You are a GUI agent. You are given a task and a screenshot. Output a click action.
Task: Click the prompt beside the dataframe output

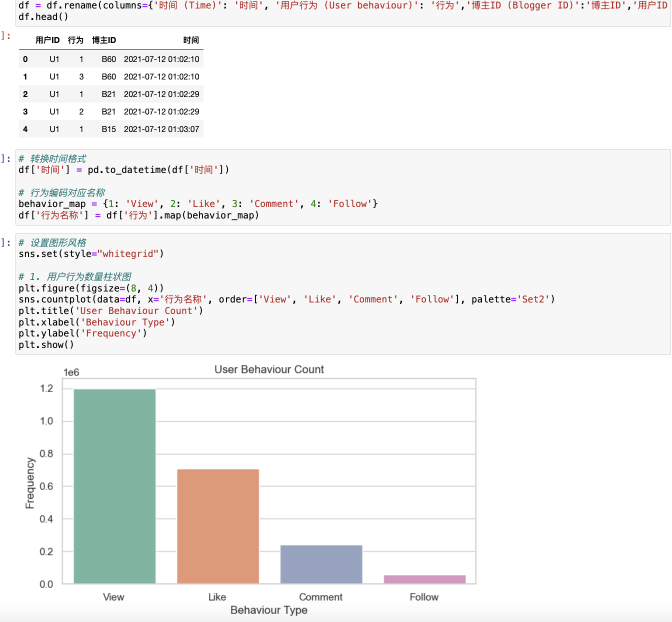coord(6,36)
